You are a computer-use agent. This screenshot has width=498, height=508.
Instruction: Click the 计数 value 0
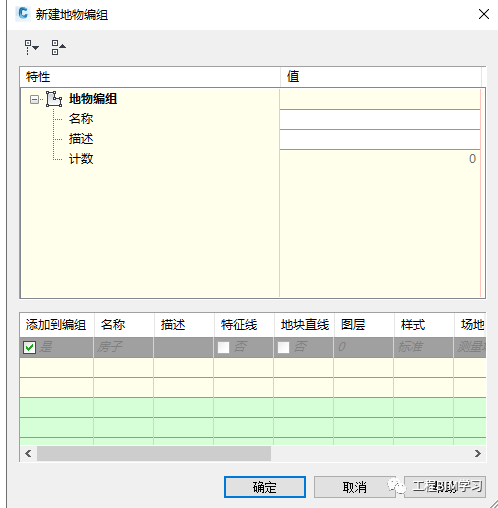[472, 159]
